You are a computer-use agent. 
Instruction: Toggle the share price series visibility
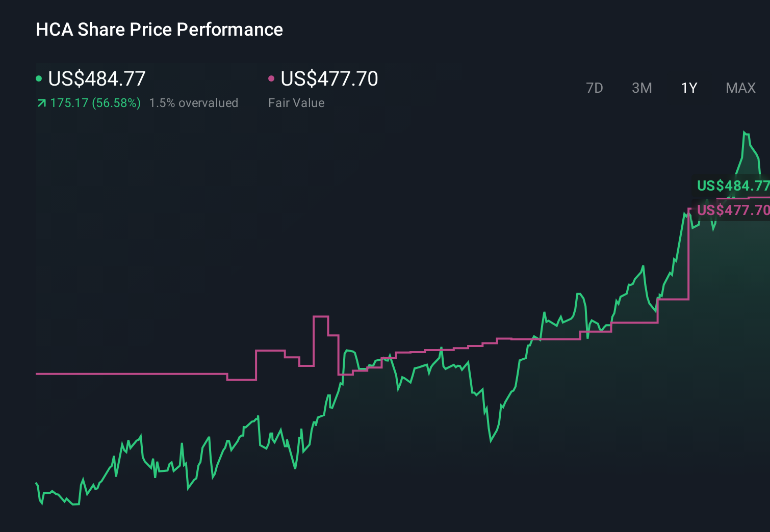coord(39,78)
